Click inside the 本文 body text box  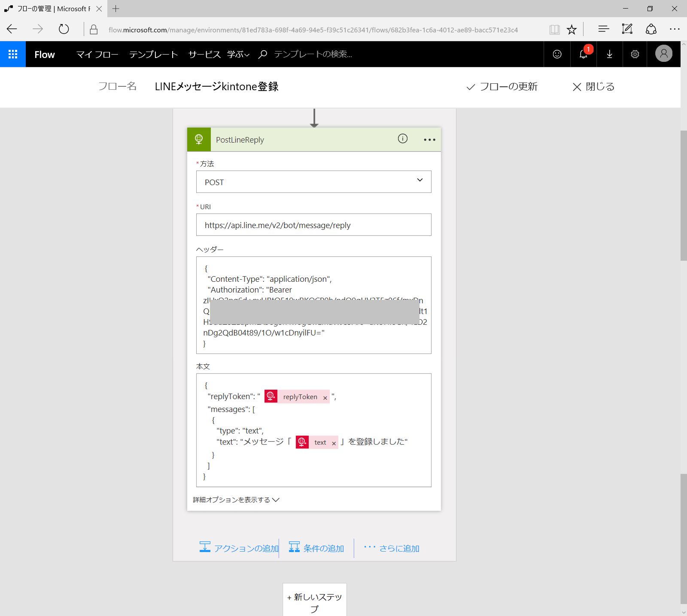[314, 430]
